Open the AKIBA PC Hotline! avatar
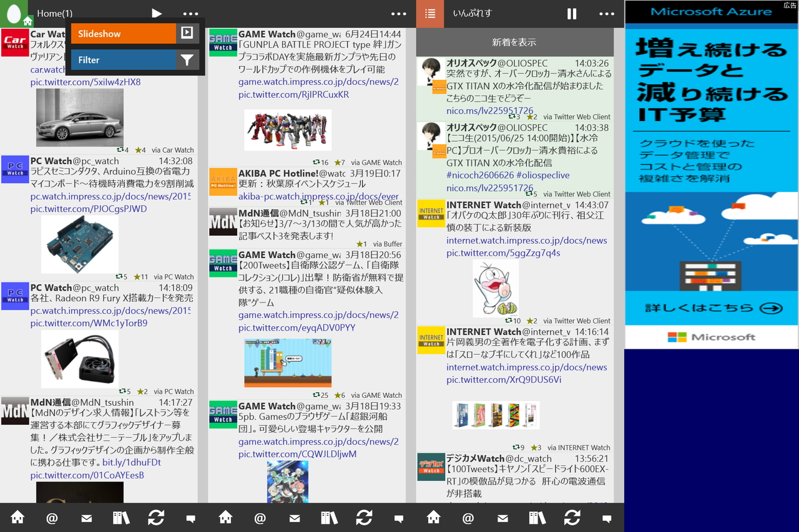 (x=223, y=181)
